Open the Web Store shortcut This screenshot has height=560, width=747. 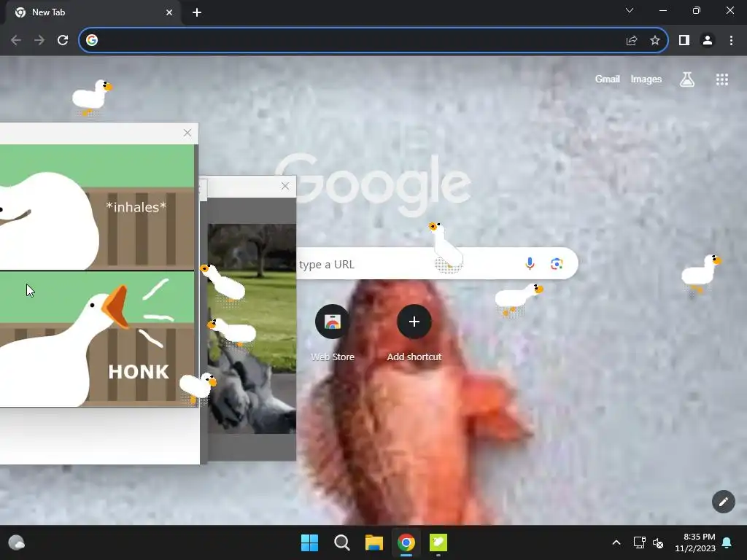pos(333,332)
